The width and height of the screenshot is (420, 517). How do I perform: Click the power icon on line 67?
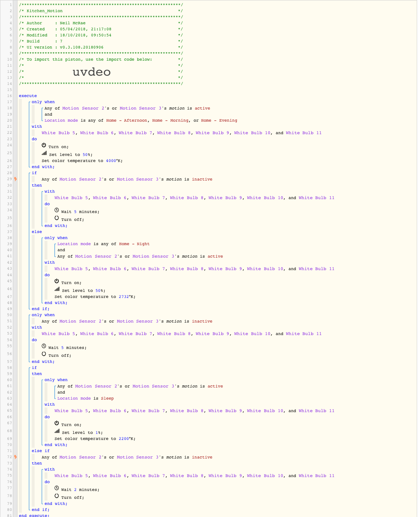click(x=57, y=423)
